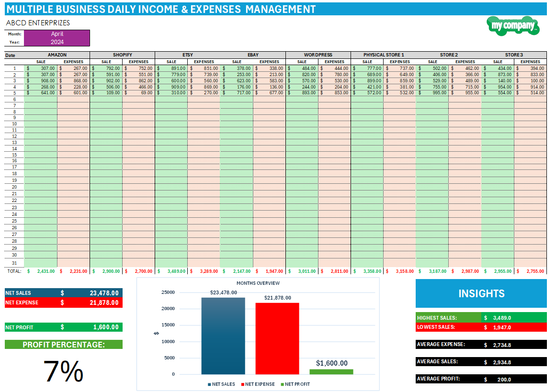This screenshot has width=556, height=392.
Task: Click the WORDPRESS column header
Action: pyautogui.click(x=318, y=55)
